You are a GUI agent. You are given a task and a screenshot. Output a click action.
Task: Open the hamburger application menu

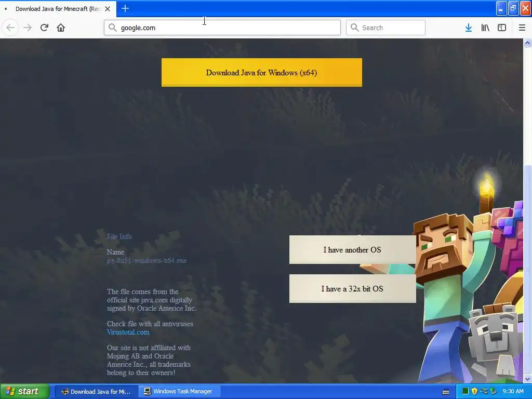pos(522,28)
